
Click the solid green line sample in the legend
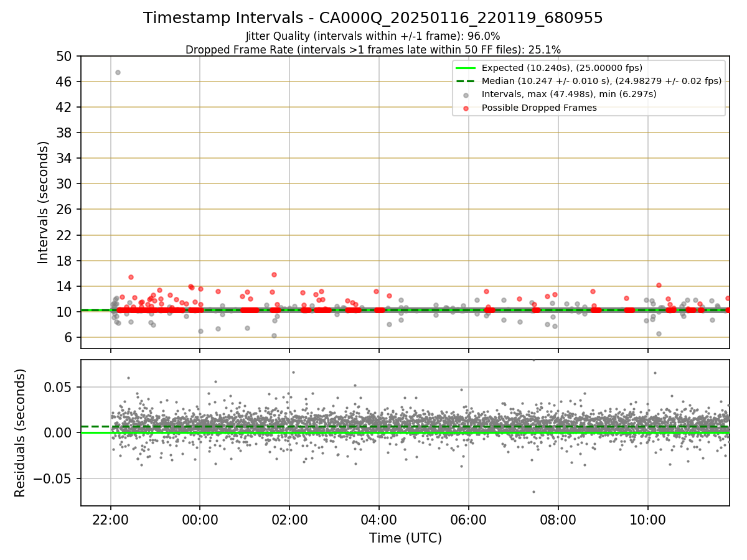click(466, 68)
